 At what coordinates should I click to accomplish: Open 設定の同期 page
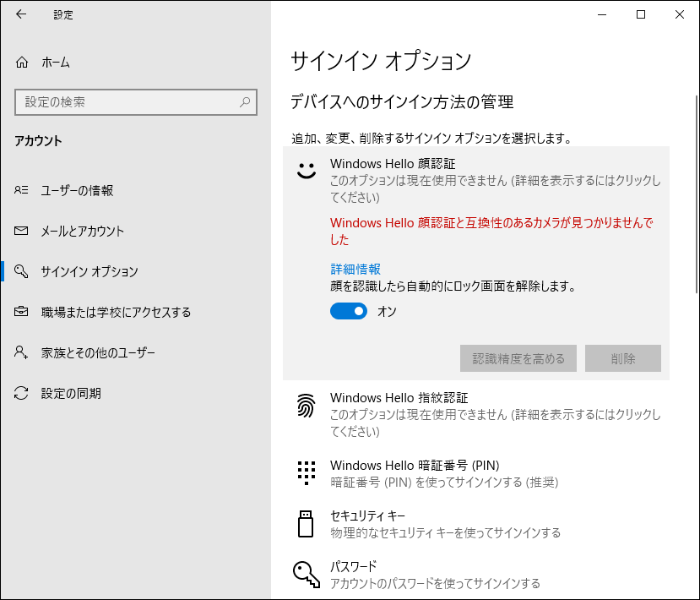(136, 393)
